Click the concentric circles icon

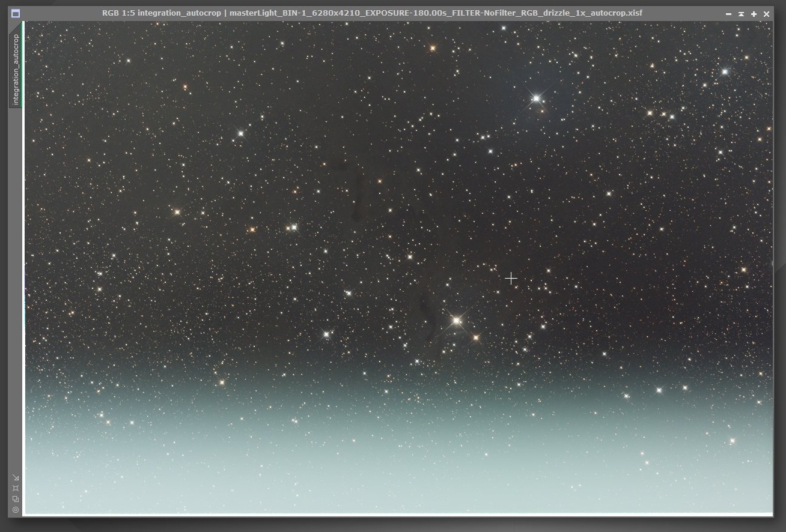[16, 510]
